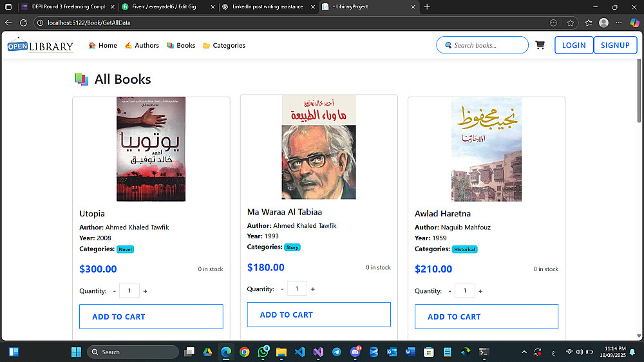The image size is (644, 362).
Task: Open Telegram from taskbar
Action: [x=337, y=352]
